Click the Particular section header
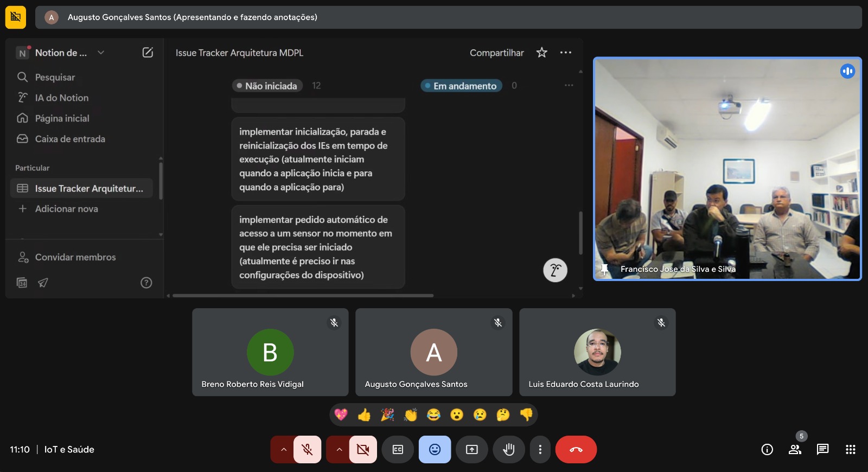 [x=32, y=168]
